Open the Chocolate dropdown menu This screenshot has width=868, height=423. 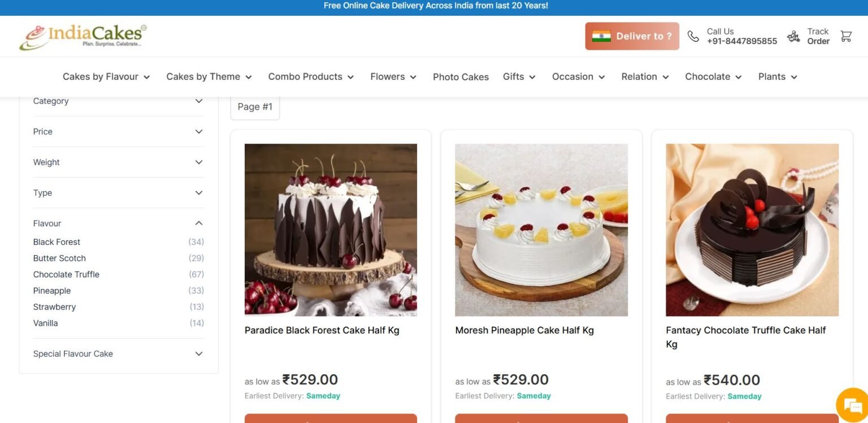click(713, 77)
